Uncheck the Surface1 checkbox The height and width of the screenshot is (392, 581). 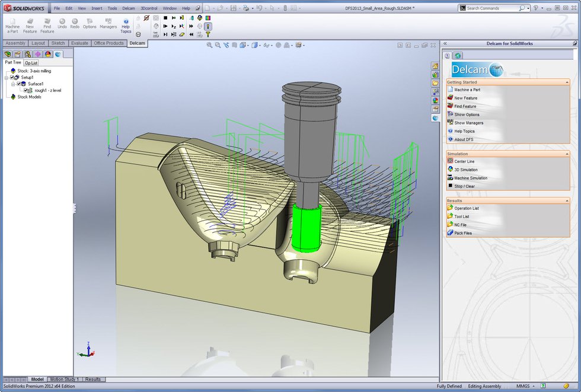(x=18, y=84)
